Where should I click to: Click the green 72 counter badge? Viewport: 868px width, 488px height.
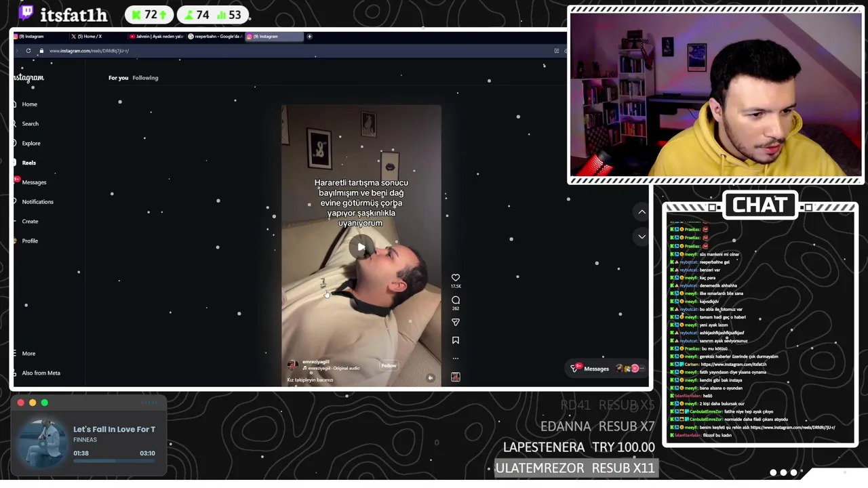tap(149, 15)
